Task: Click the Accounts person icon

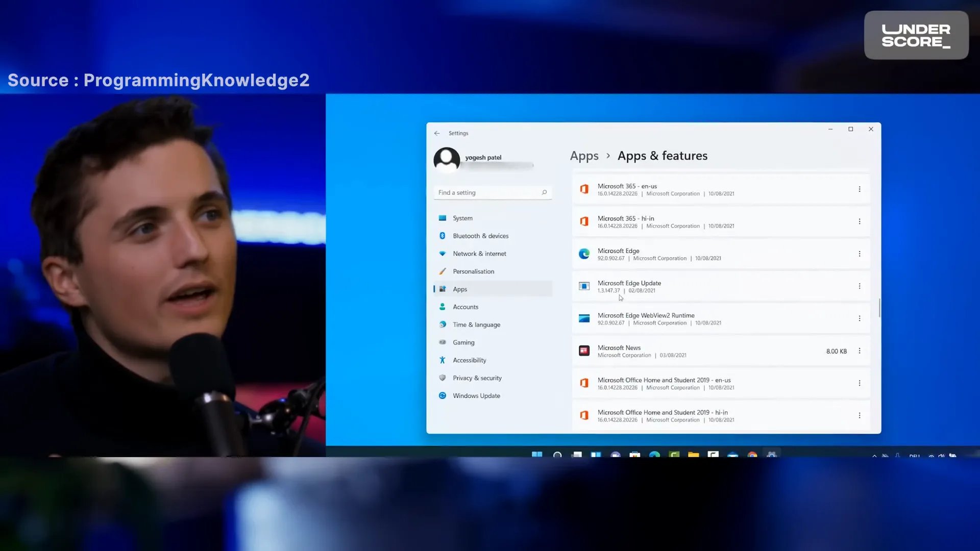Action: coord(443,307)
